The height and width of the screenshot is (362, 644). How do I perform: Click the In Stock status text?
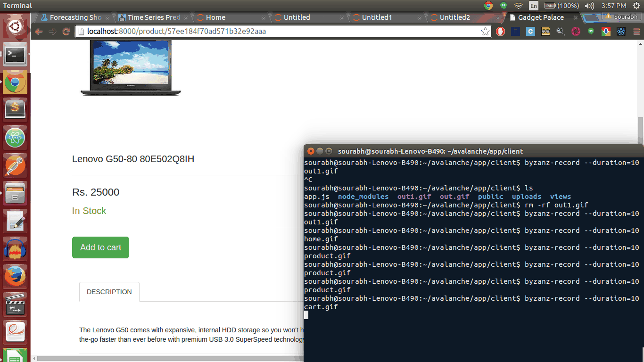(x=89, y=211)
